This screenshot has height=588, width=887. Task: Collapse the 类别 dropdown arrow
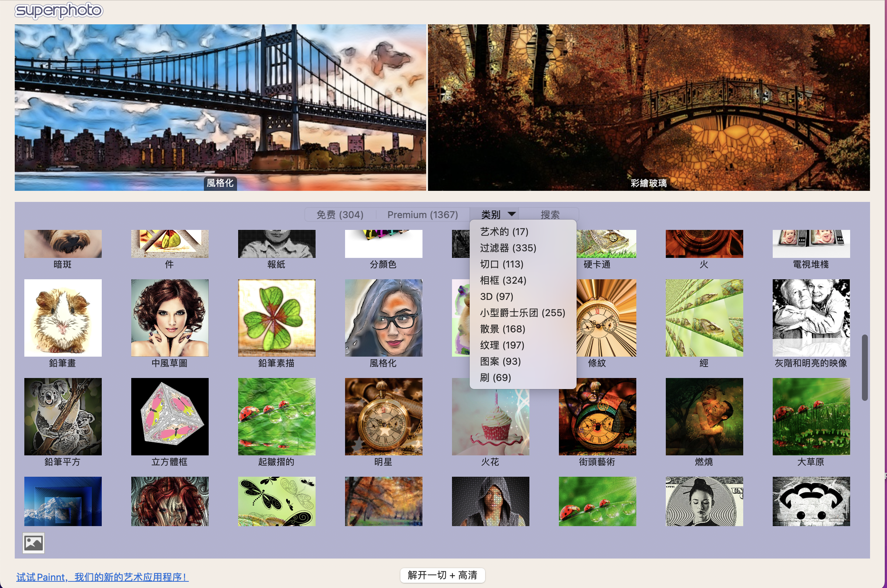click(511, 214)
